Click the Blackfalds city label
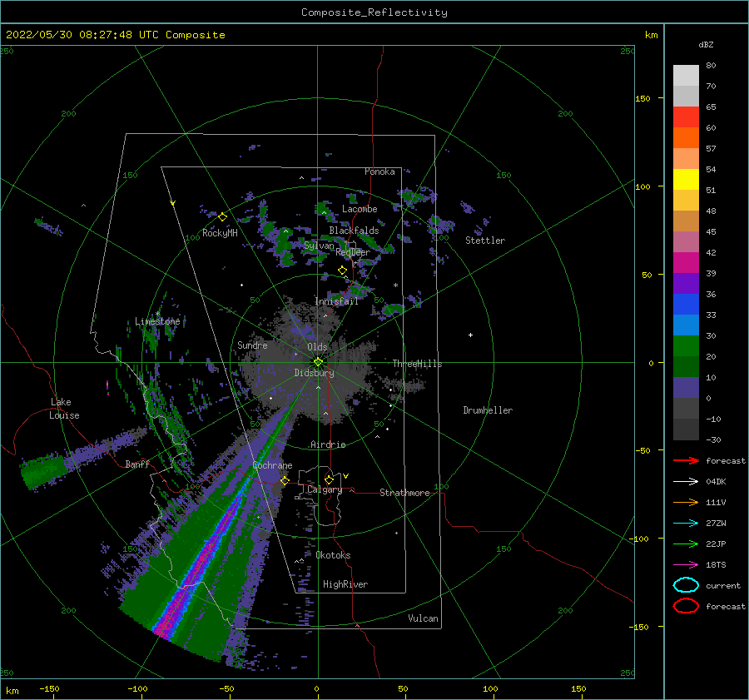The image size is (749, 700). 354,231
